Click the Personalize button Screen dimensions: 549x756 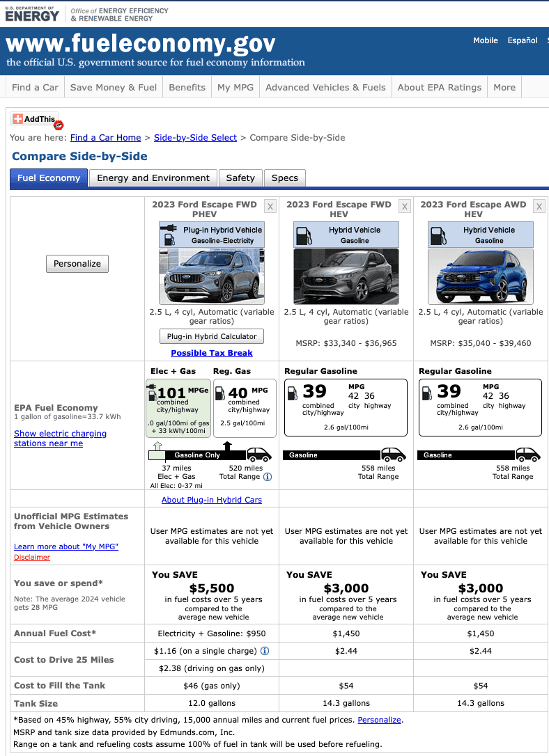coord(77,264)
